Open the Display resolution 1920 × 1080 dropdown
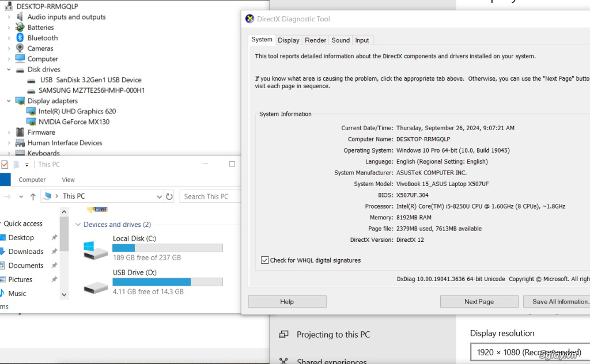 [x=530, y=352]
